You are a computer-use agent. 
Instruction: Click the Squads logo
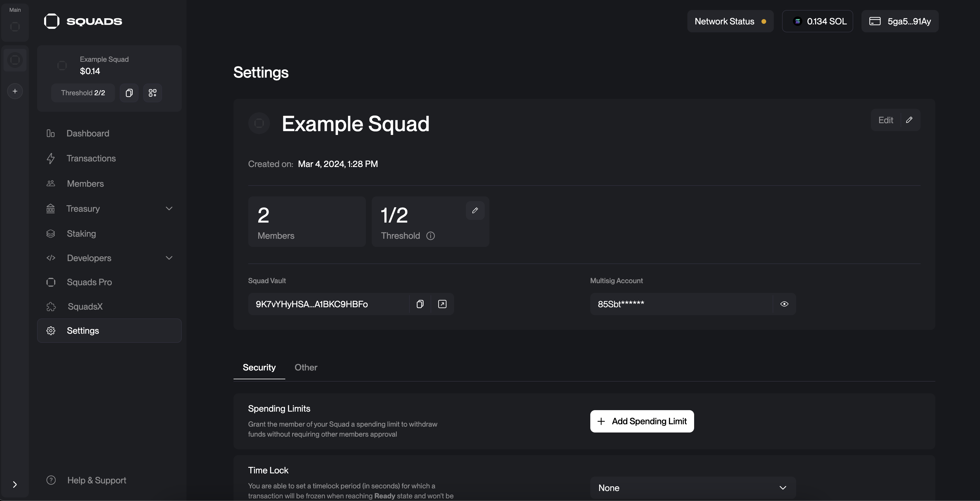83,21
